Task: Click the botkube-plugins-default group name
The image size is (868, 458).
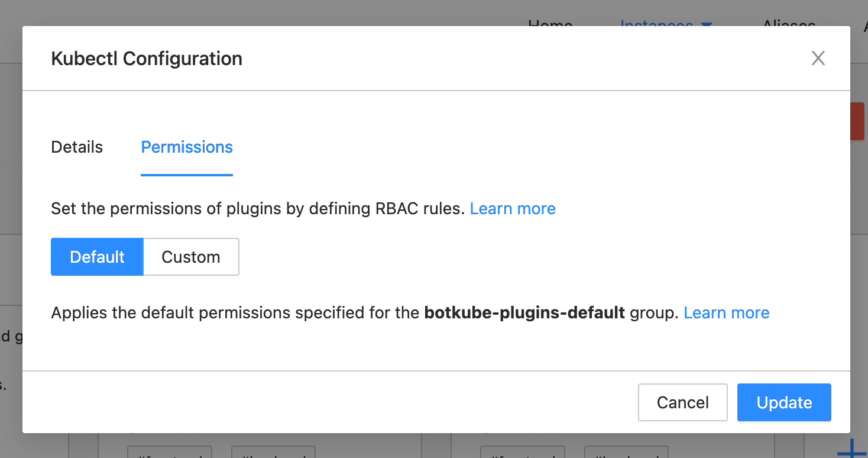Action: point(524,312)
